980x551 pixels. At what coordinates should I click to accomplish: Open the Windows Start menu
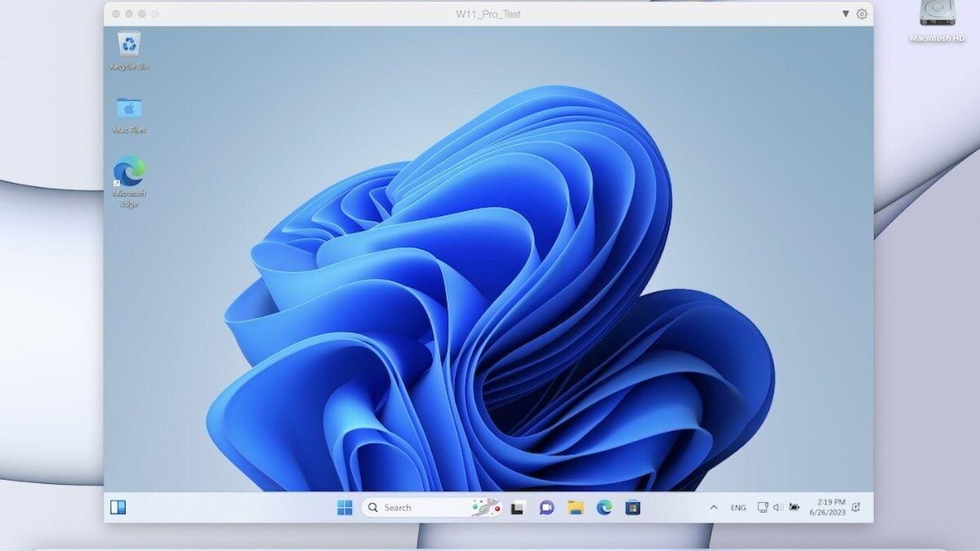(x=343, y=507)
